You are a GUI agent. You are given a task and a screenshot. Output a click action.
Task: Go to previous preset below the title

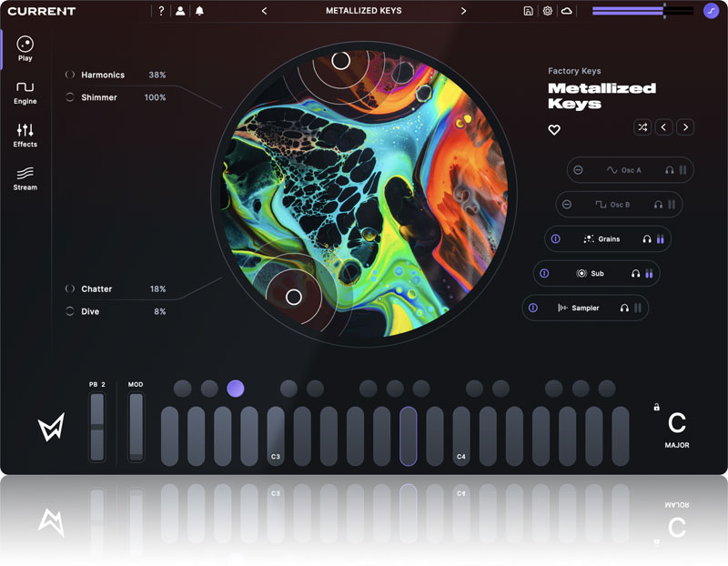[x=664, y=127]
